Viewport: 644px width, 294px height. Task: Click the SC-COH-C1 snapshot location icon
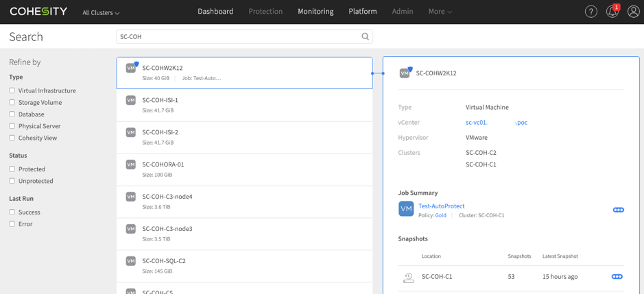tap(408, 277)
